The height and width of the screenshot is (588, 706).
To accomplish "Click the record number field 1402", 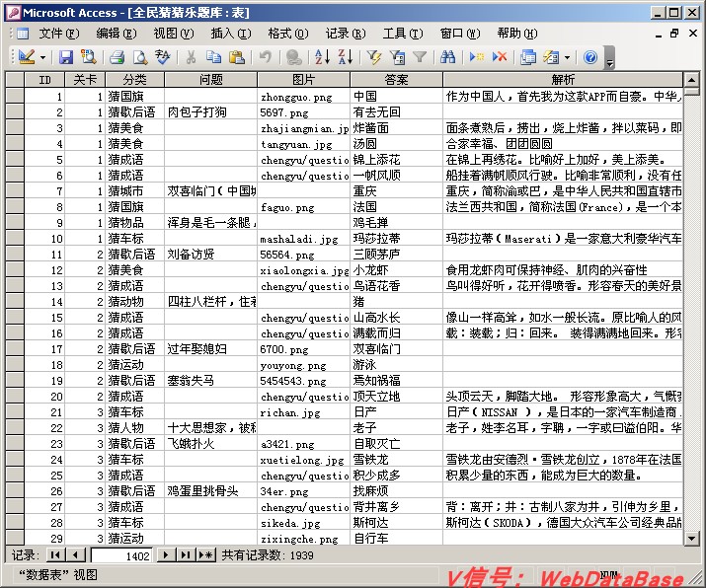I will tap(121, 556).
